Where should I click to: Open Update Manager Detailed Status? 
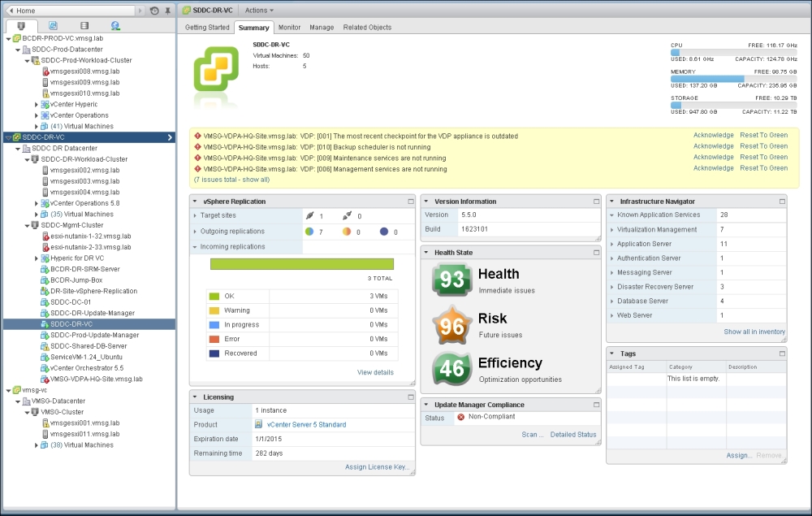coord(572,435)
